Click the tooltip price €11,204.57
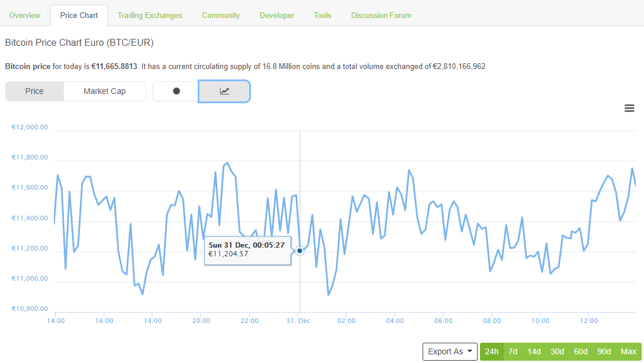 point(228,254)
